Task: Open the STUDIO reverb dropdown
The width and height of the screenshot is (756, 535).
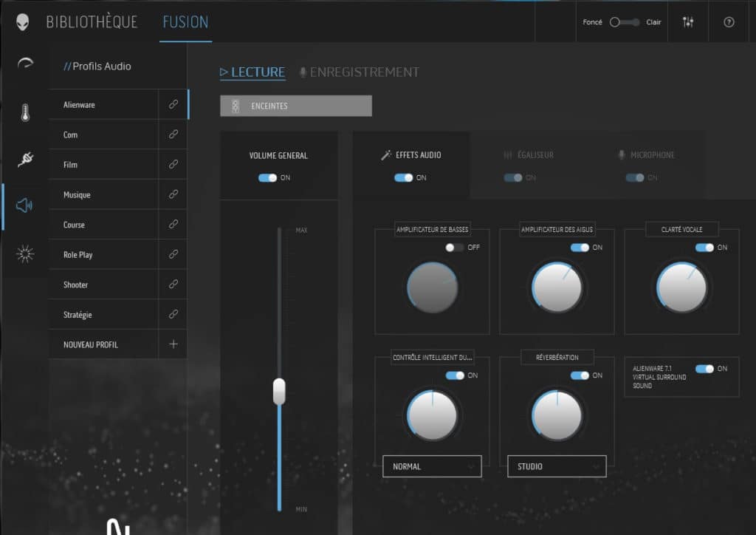Action: pos(557,466)
